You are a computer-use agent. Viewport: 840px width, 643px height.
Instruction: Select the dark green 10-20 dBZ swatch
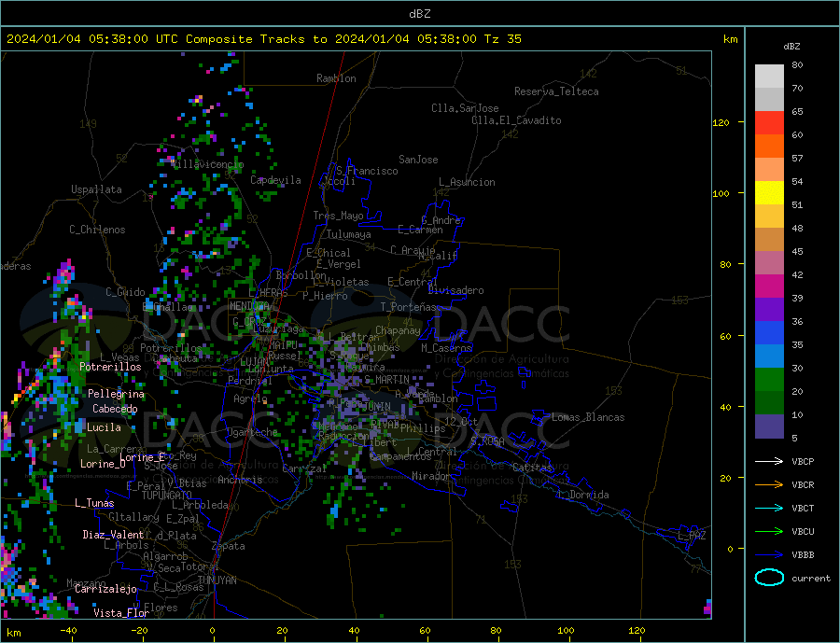coord(769,402)
